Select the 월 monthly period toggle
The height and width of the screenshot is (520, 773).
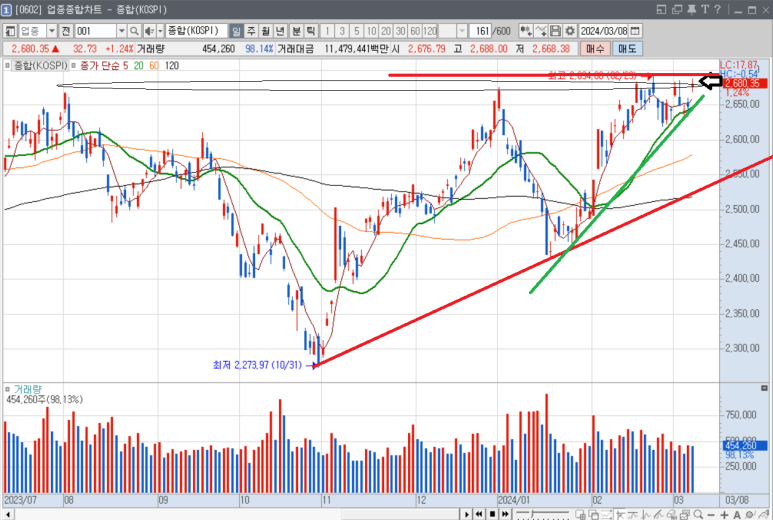click(266, 31)
